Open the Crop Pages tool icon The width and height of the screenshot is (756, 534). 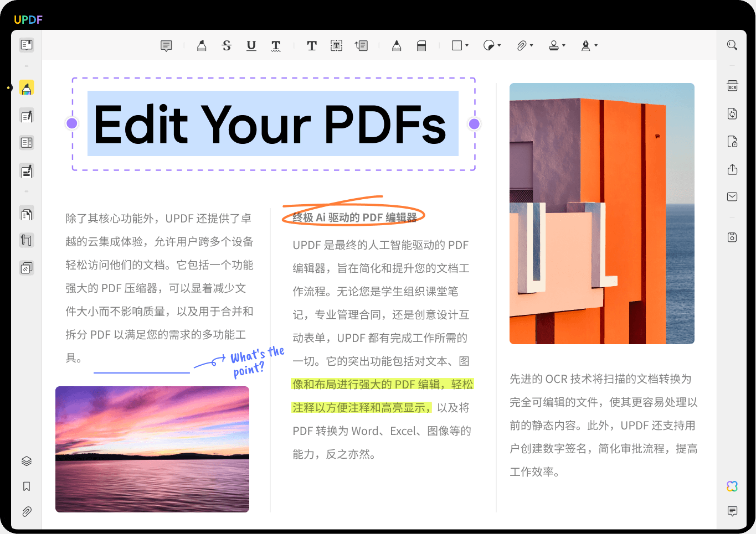[27, 240]
